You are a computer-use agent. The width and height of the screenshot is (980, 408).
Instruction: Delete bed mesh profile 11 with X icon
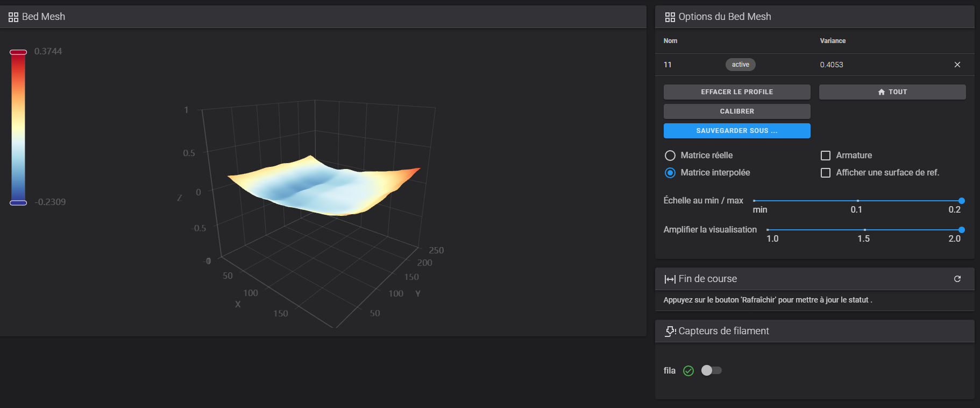[957, 65]
